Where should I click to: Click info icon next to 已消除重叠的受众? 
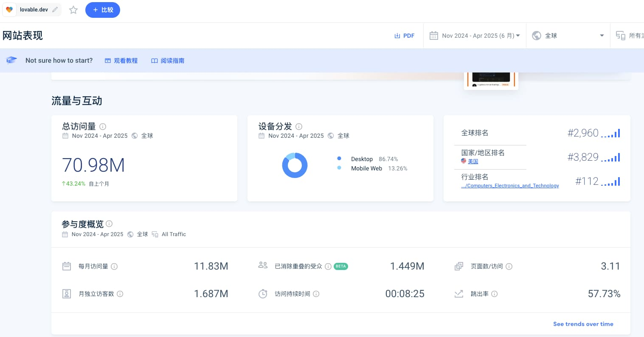(x=328, y=267)
